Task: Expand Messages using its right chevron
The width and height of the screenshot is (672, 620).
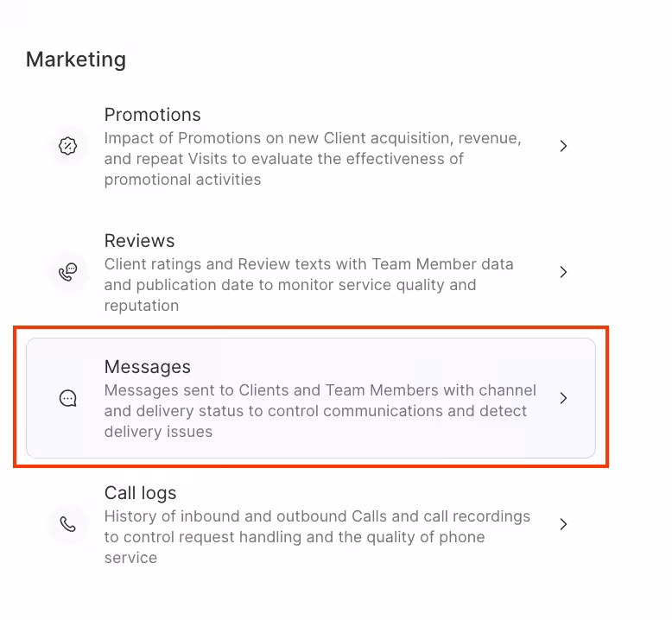Action: pos(563,398)
